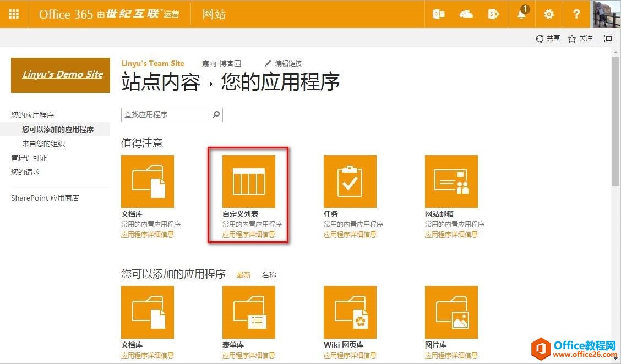Open SharePoint 应用商店 link
The image size is (621, 364).
(x=45, y=198)
